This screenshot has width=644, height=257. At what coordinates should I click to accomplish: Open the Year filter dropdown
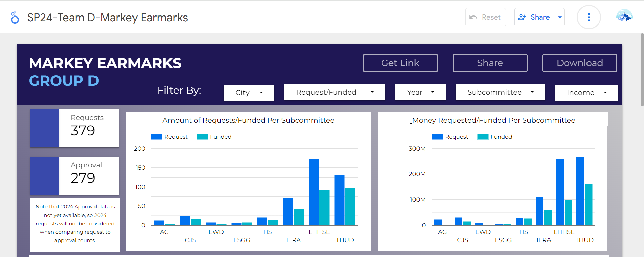[x=420, y=92]
